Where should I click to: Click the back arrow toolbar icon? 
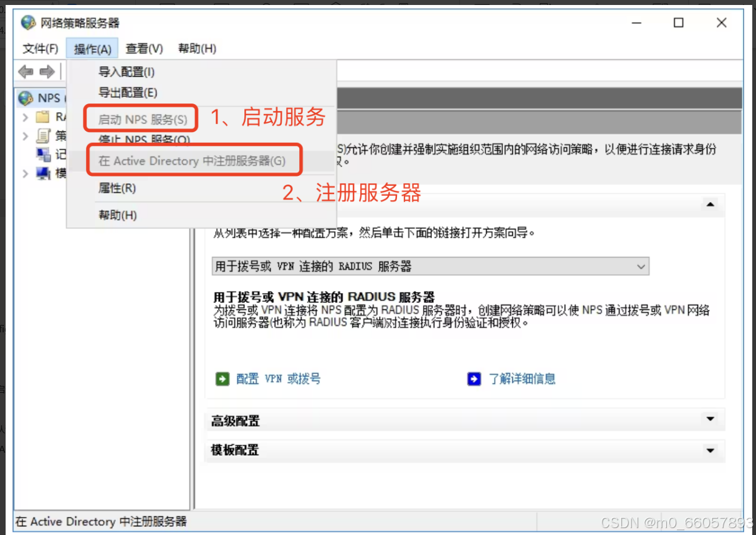click(26, 72)
